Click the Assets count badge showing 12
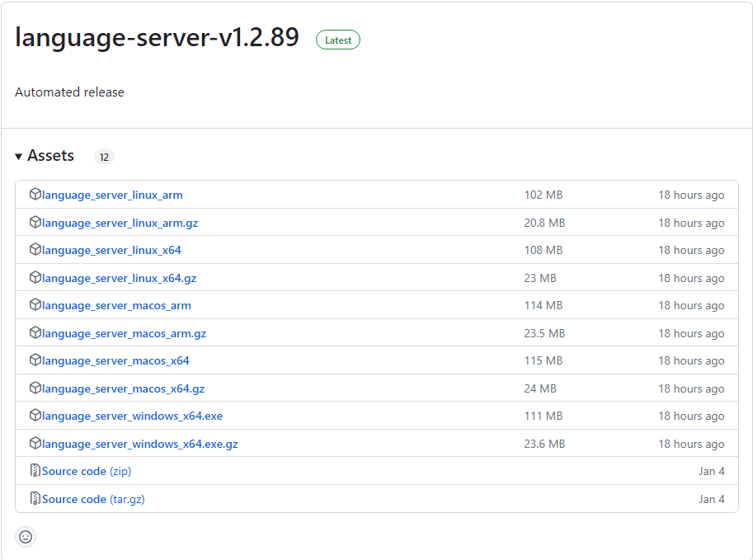The image size is (753, 560). point(104,157)
